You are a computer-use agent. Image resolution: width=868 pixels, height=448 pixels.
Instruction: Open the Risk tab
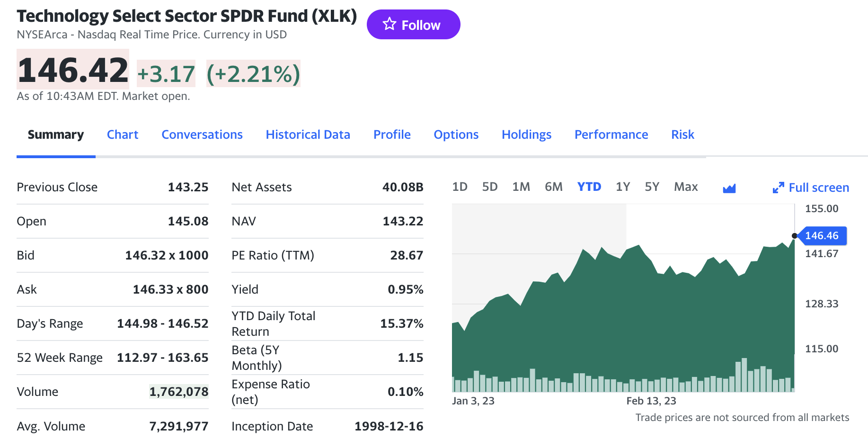(x=682, y=135)
